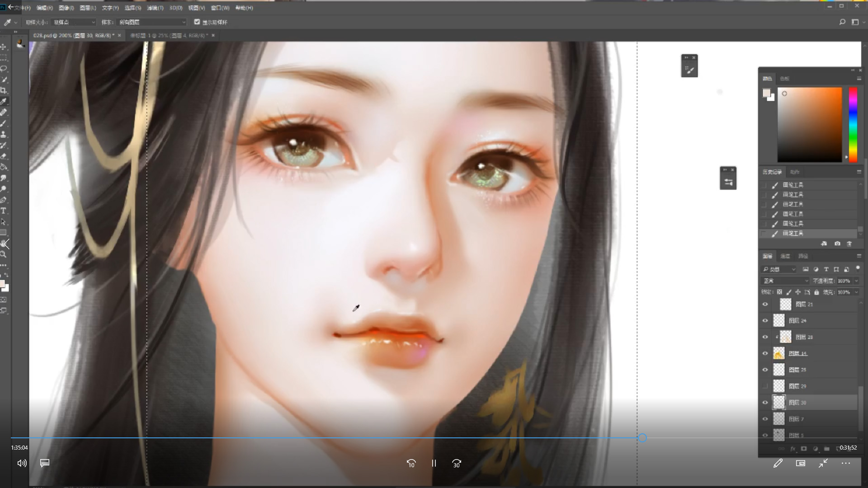
Task: Open layer blend mode 正常 dropdown
Action: pos(785,281)
